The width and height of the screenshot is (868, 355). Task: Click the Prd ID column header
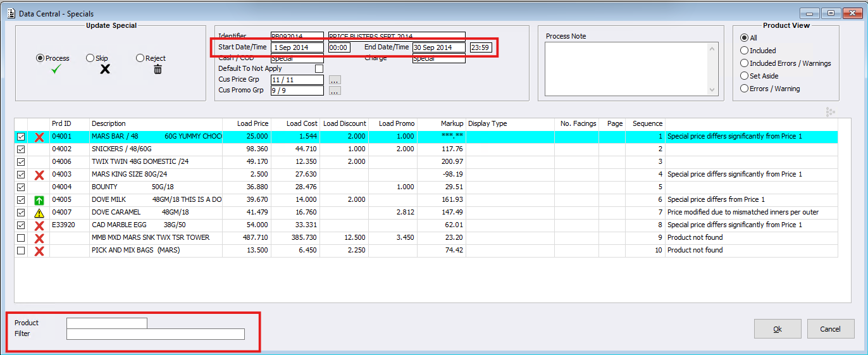(70, 124)
